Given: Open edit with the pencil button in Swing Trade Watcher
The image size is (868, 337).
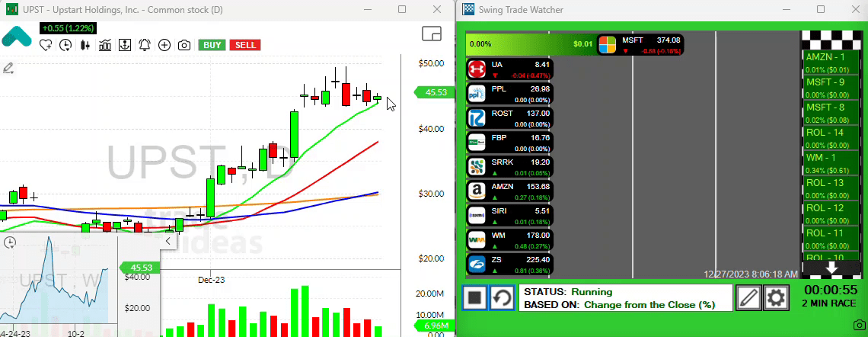Looking at the screenshot, I should pos(748,297).
